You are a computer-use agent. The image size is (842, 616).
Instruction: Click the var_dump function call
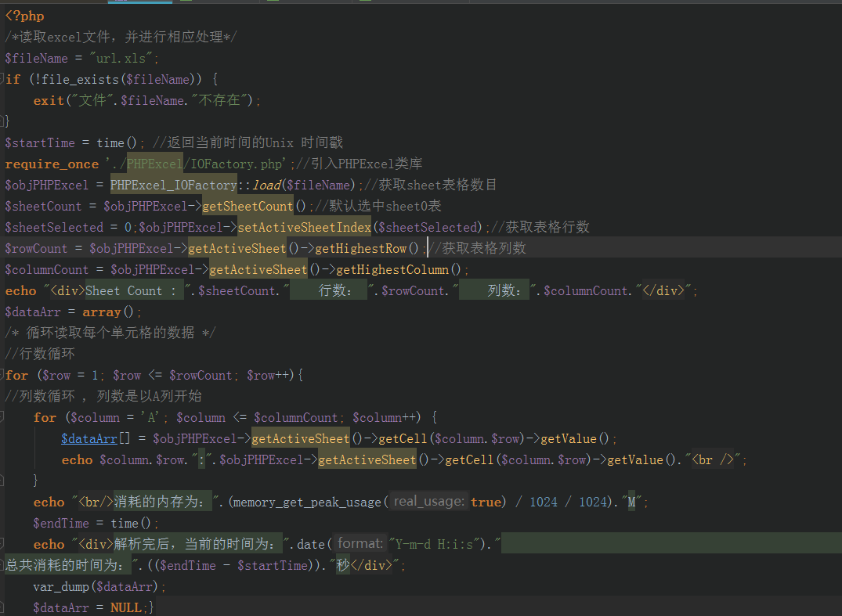(61, 587)
